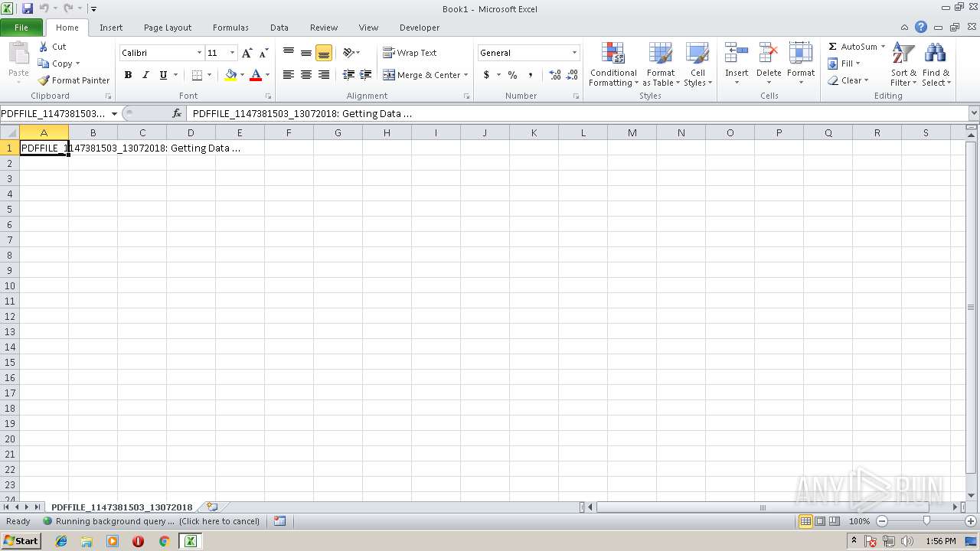Align text left
Screen dimensions: 980x551
point(289,75)
